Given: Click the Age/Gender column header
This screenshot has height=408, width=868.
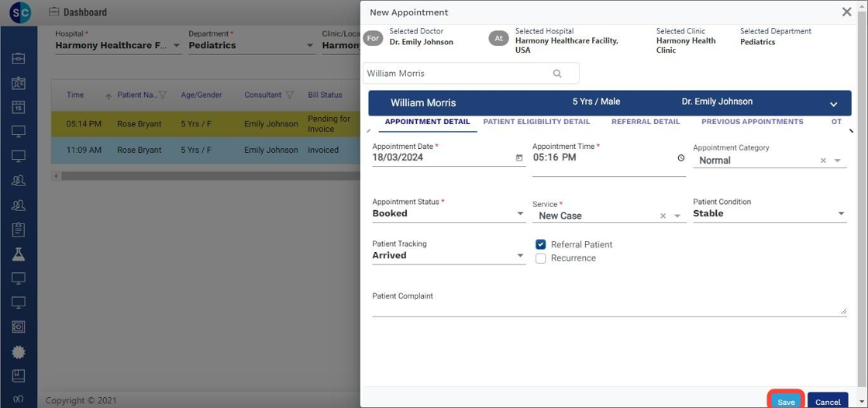Looking at the screenshot, I should pos(201,95).
